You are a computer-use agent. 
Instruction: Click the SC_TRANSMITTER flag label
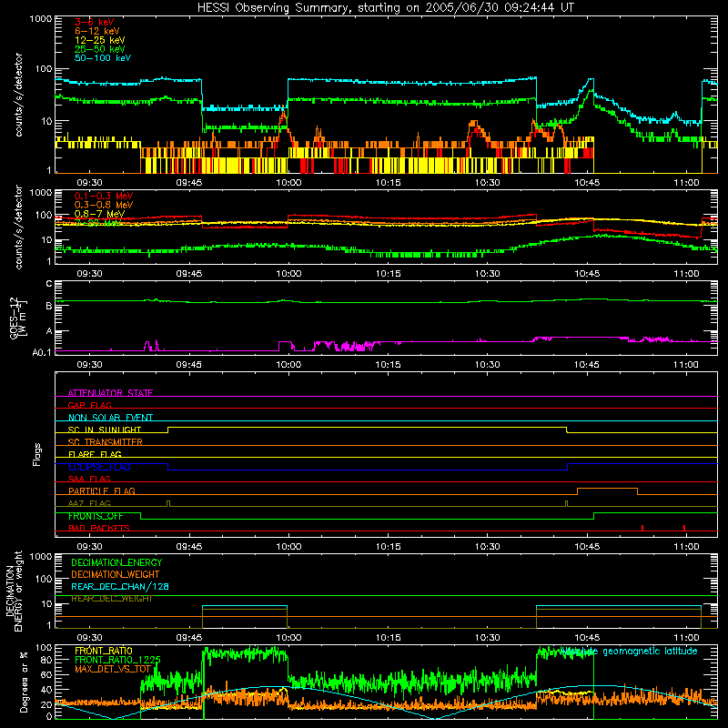point(105,442)
